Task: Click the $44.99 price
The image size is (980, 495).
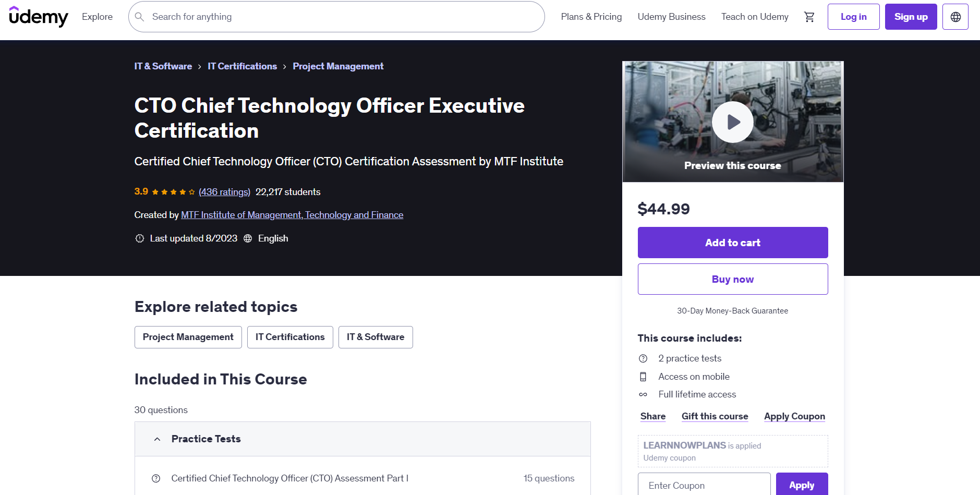Action: (663, 209)
